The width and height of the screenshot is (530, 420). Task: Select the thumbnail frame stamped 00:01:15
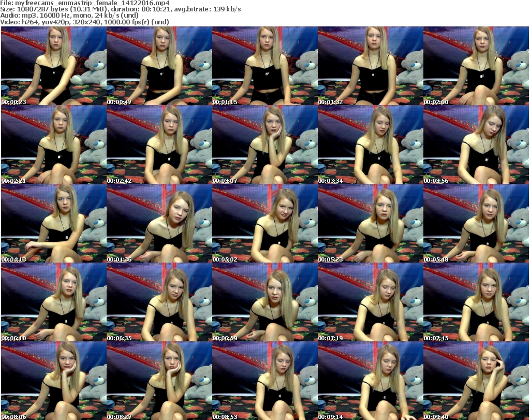point(264,66)
